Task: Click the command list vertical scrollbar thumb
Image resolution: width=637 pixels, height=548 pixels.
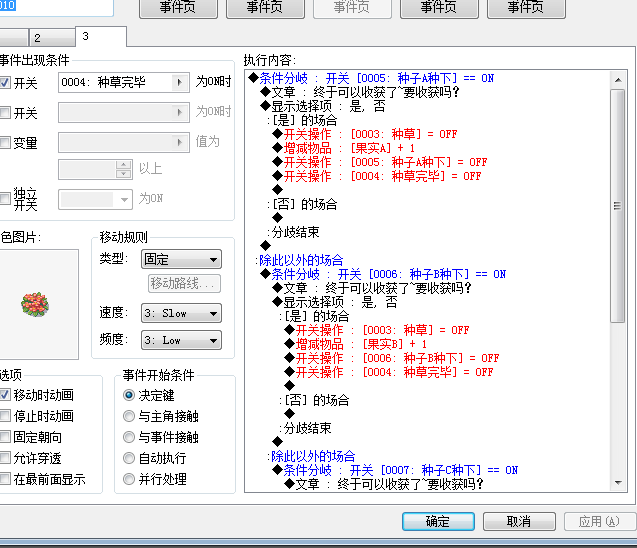Action: (618, 206)
